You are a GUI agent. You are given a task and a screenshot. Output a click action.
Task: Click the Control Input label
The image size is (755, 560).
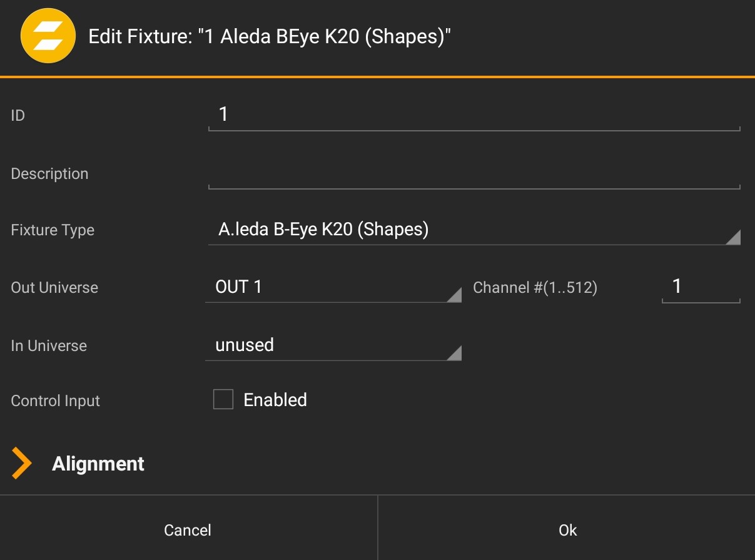point(55,400)
